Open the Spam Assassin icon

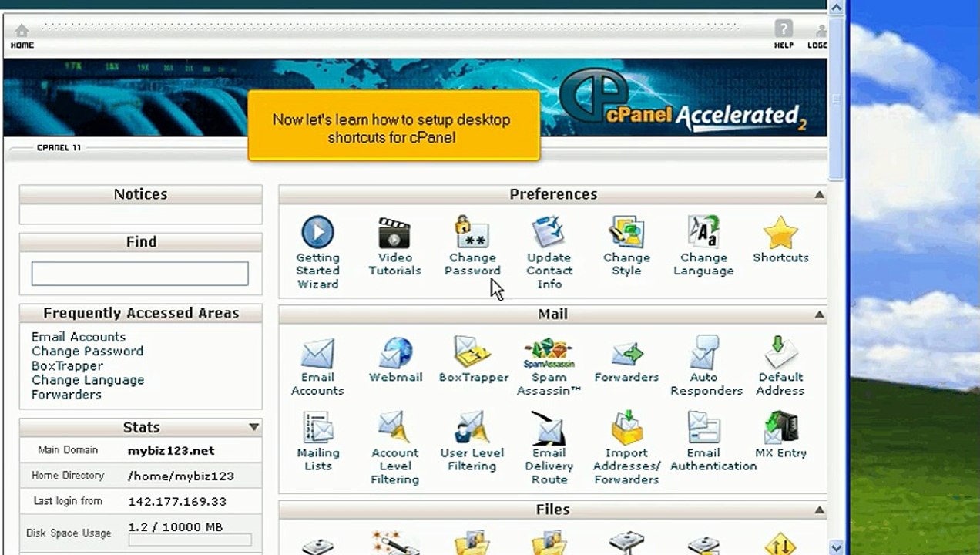pyautogui.click(x=549, y=352)
